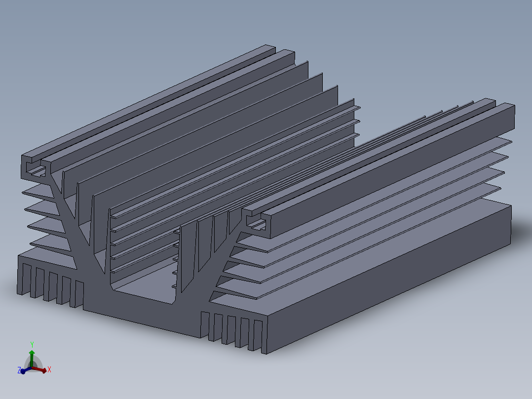
Task: Select the heat sink's long right side face
Action: pyautogui.click(x=389, y=279)
